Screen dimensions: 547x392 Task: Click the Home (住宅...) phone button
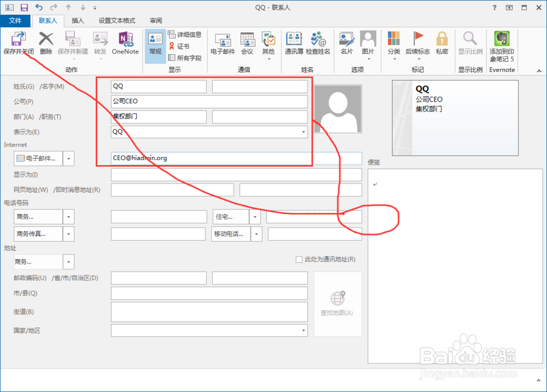point(231,217)
